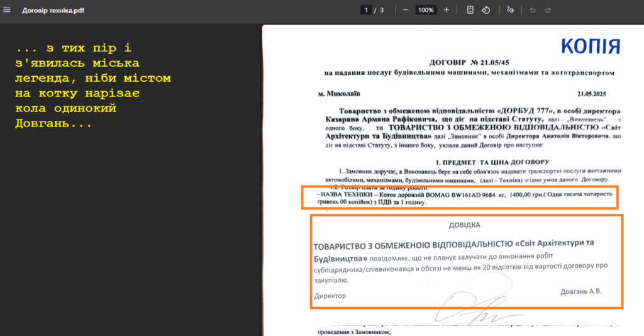Click the zoom in plus button
This screenshot has width=644, height=336.
[447, 10]
